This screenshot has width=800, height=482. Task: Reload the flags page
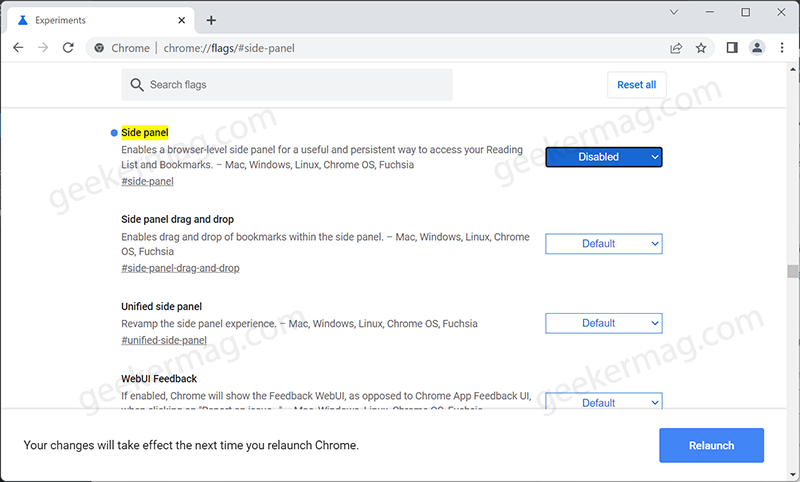coord(68,48)
